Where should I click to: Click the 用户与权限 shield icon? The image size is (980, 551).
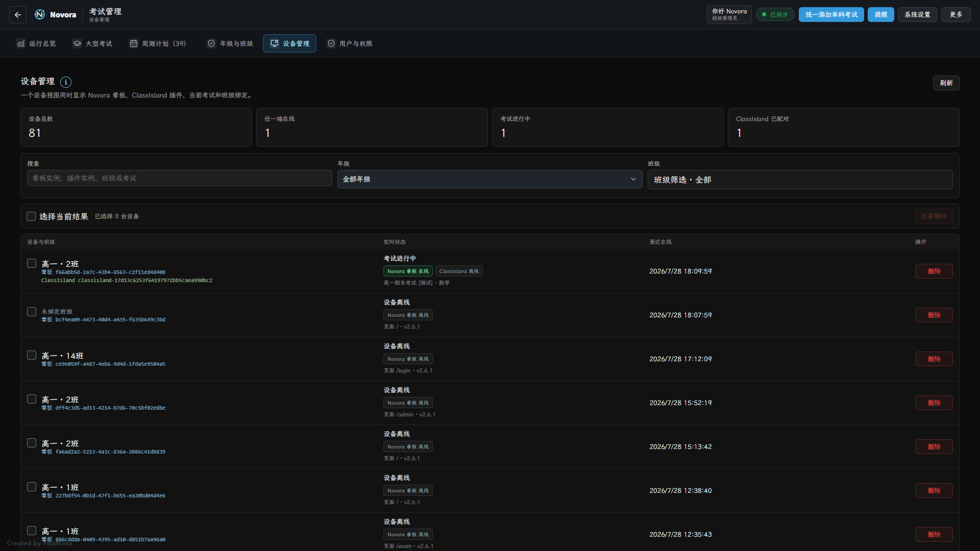pos(331,44)
